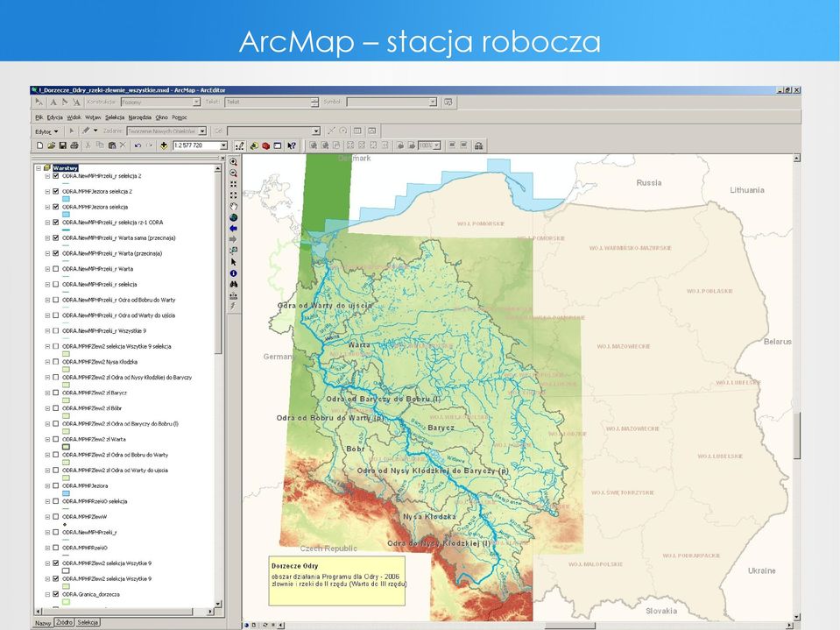Print the map
Screen dimensions: 840x630
(74, 145)
